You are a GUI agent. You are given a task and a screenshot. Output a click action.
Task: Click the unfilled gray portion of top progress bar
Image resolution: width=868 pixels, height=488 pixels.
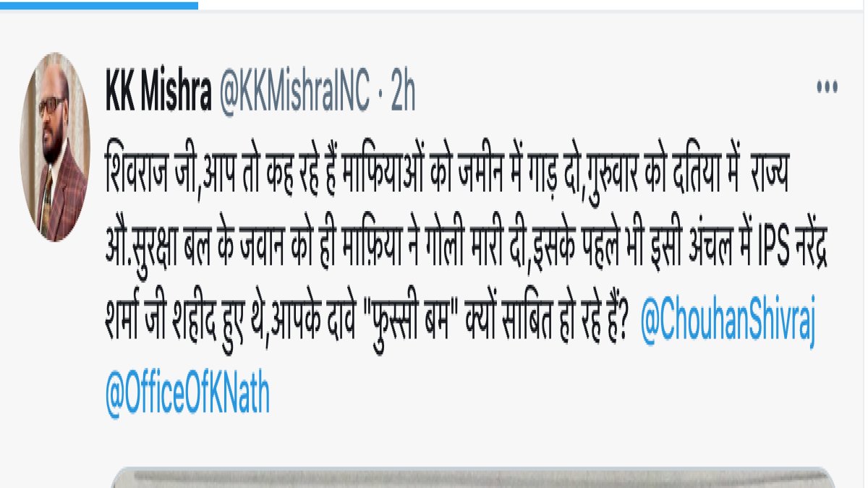[x=533, y=4]
